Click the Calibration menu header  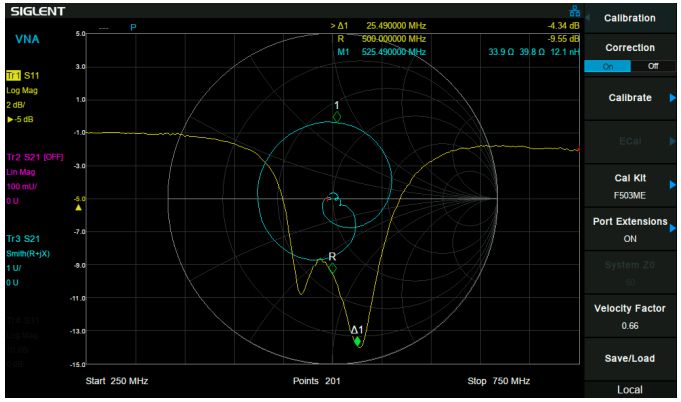click(x=630, y=18)
